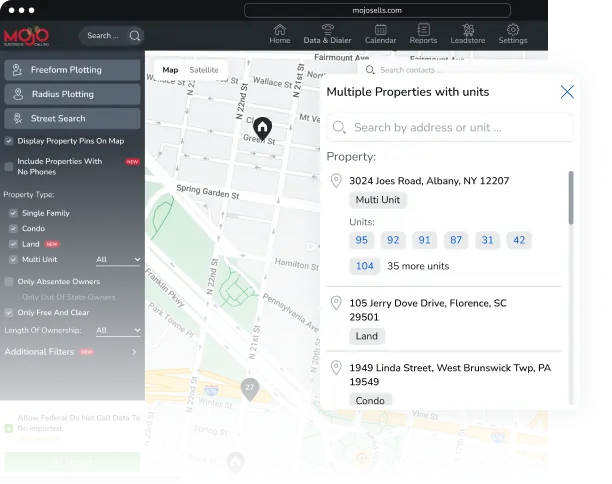Open the Home navigation icon

coord(280,34)
